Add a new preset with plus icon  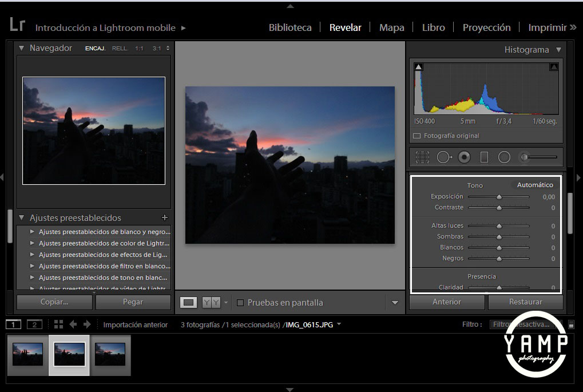point(165,217)
